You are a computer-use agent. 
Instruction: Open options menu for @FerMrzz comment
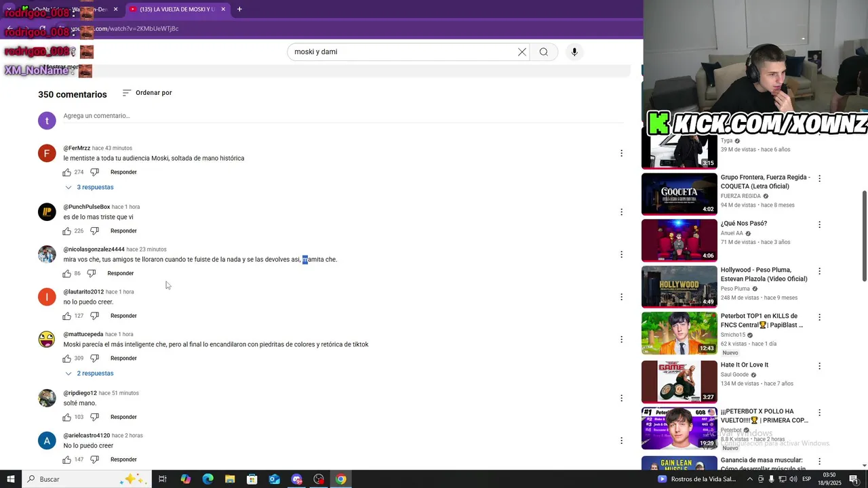621,153
